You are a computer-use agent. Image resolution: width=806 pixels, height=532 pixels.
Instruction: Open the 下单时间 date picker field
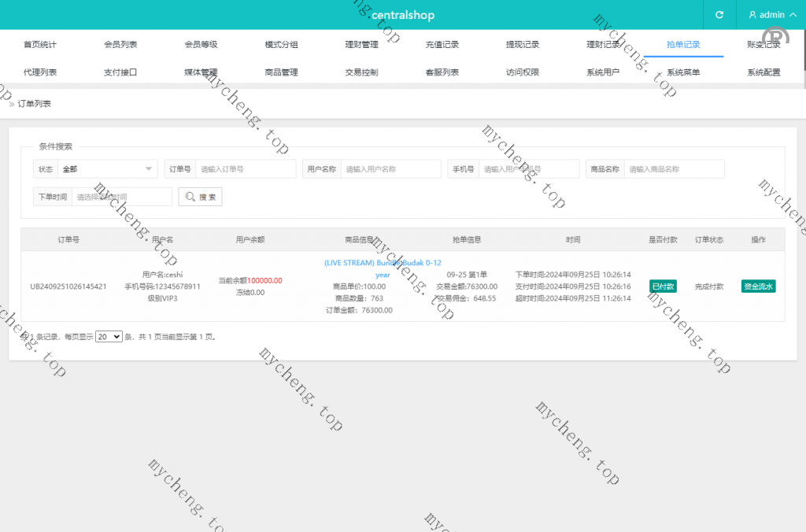[121, 197]
